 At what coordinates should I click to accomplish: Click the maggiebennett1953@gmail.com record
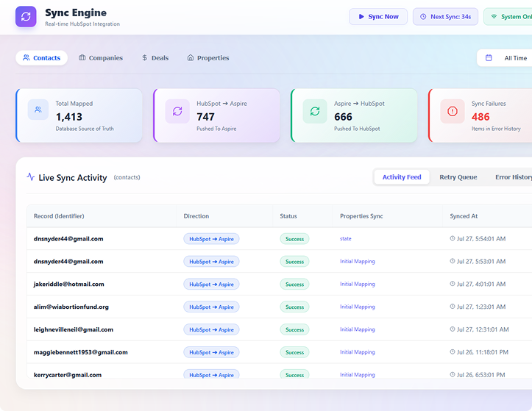click(x=81, y=352)
